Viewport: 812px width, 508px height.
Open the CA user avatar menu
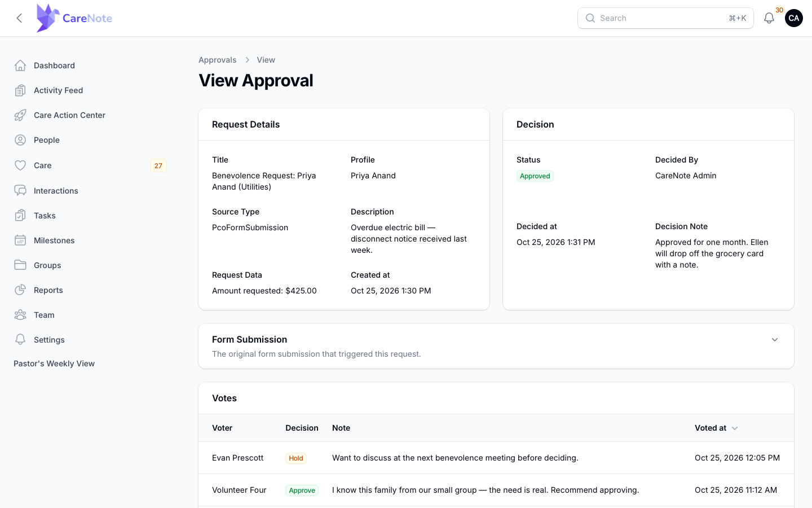794,18
